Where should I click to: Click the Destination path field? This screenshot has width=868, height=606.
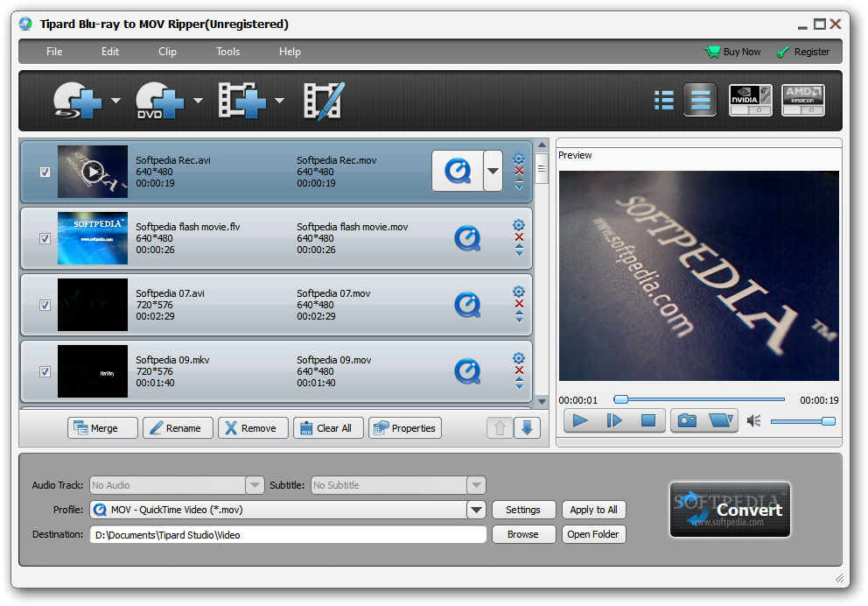[288, 534]
